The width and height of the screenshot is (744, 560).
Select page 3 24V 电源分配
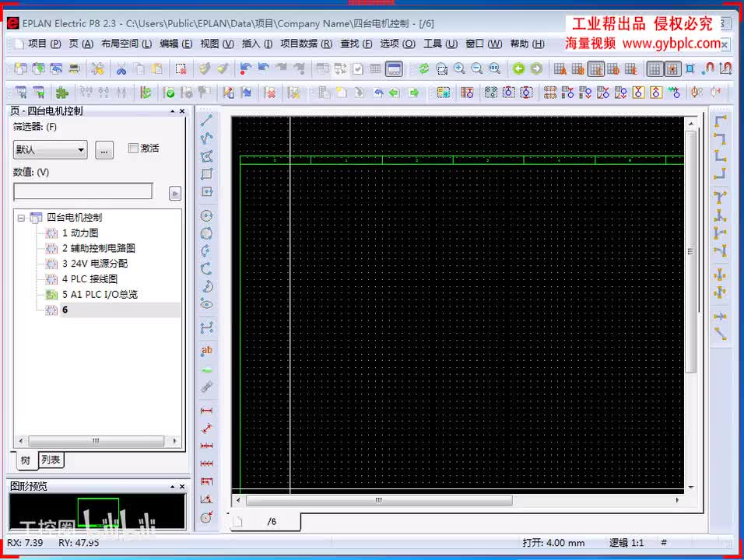(95, 264)
